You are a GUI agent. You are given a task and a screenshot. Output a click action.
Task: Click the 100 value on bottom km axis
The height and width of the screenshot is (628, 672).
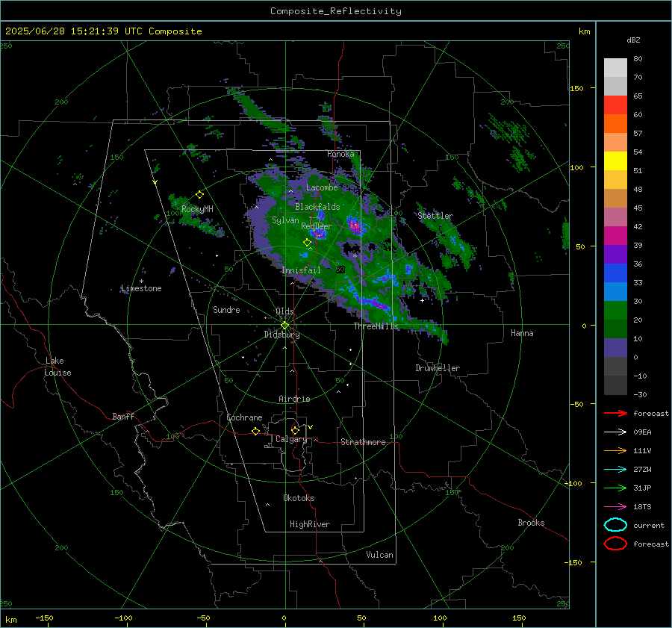pyautogui.click(x=440, y=618)
